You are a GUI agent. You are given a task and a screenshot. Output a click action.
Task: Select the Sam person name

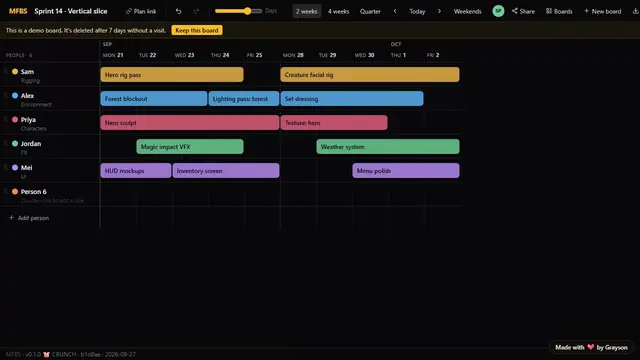point(27,72)
